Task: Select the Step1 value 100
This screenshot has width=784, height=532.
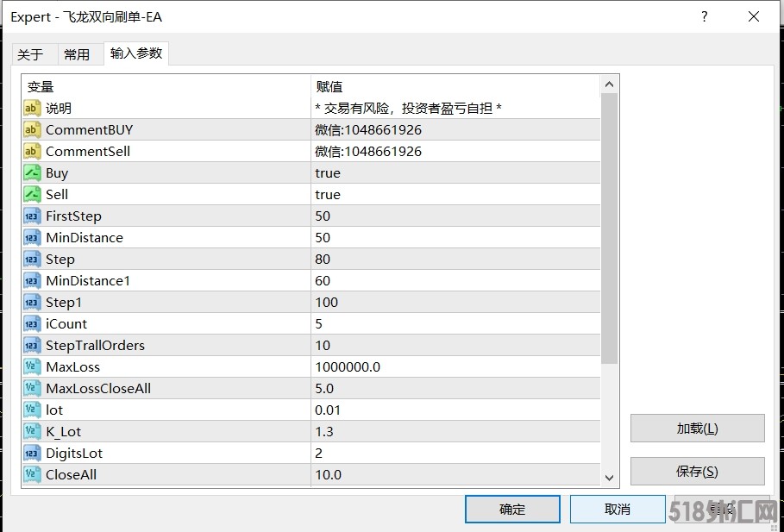Action: click(455, 302)
